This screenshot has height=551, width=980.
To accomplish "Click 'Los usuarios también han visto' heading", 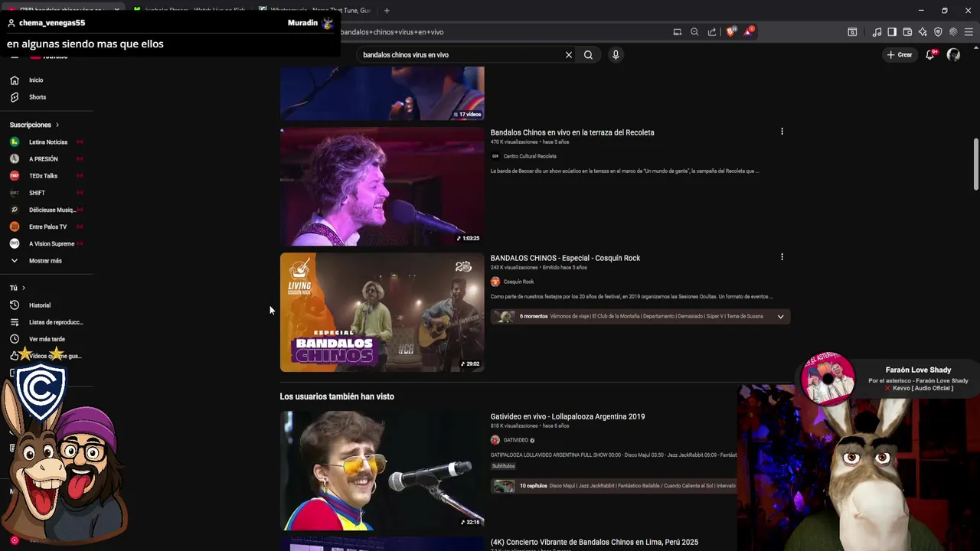I will tap(337, 396).
